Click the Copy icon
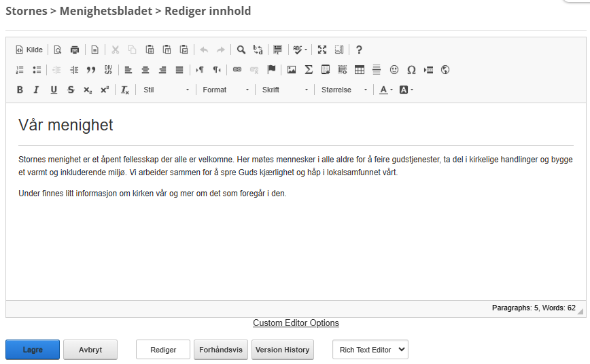This screenshot has width=590, height=364. (132, 50)
